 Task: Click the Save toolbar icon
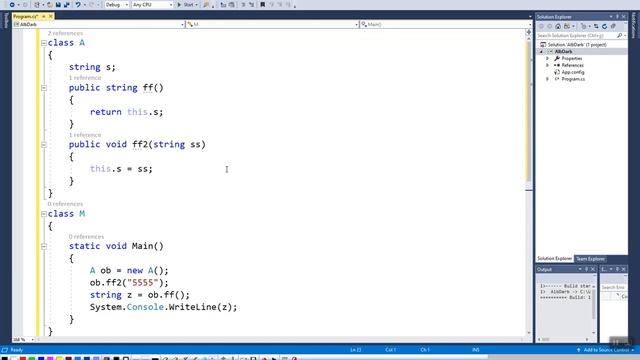pos(58,4)
